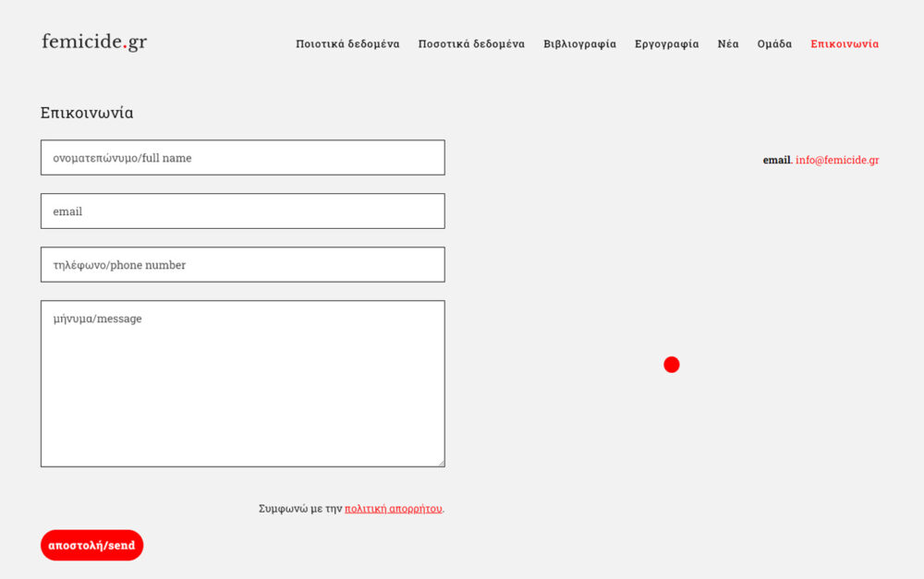Select the active Επικοινωνία nav link

pyautogui.click(x=845, y=44)
